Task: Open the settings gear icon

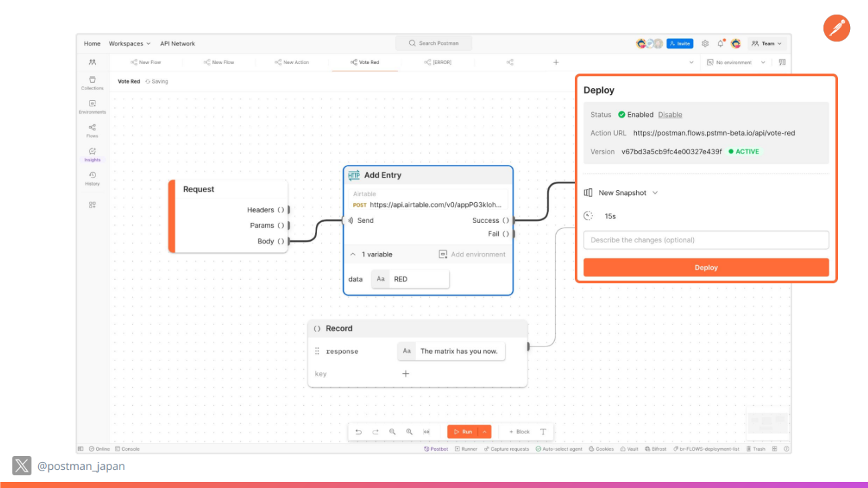Action: point(705,43)
